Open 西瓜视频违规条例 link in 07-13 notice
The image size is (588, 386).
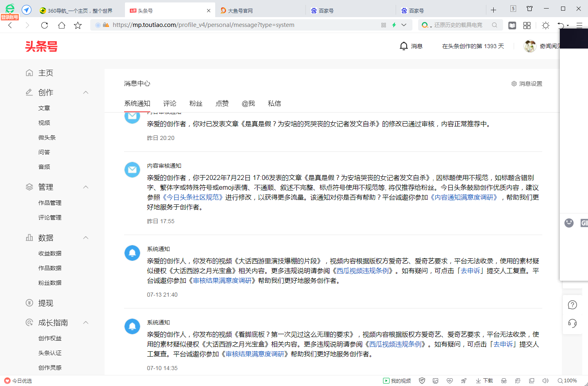(363, 271)
